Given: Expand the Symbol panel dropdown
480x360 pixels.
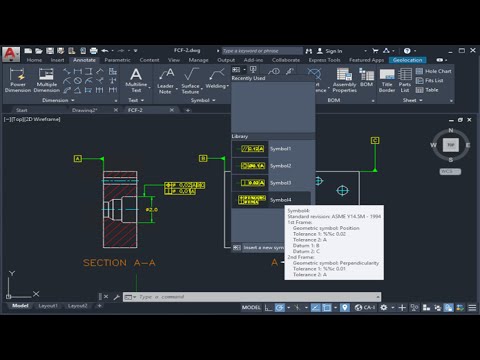Looking at the screenshot, I should click(203, 100).
